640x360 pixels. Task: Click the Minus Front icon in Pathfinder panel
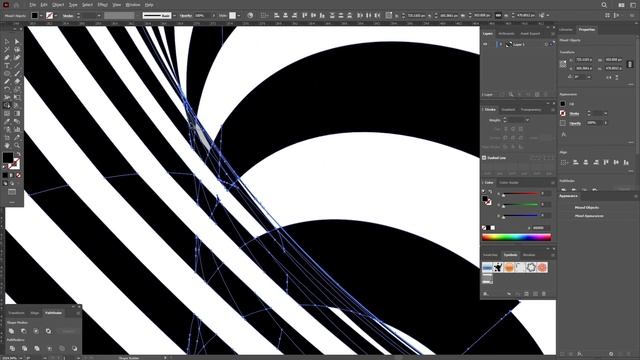point(24,331)
